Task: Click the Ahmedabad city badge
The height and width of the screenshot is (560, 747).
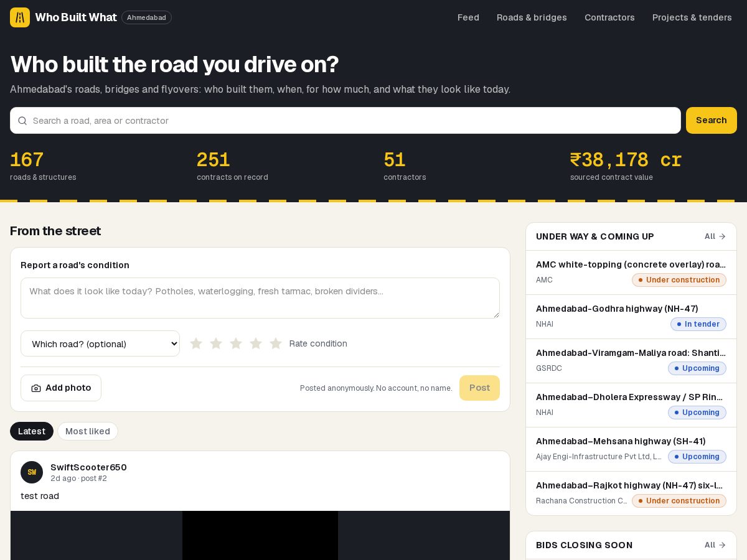Action: coord(146,17)
